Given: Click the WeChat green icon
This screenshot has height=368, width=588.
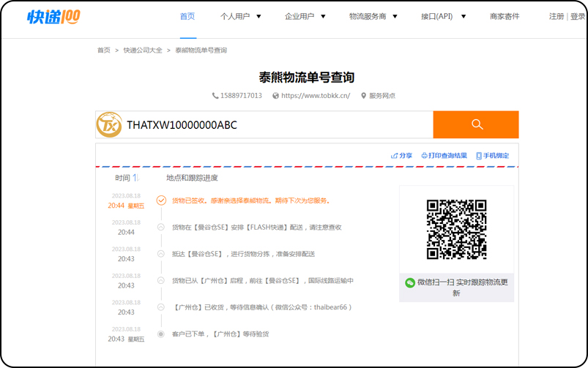Looking at the screenshot, I should pyautogui.click(x=410, y=282).
